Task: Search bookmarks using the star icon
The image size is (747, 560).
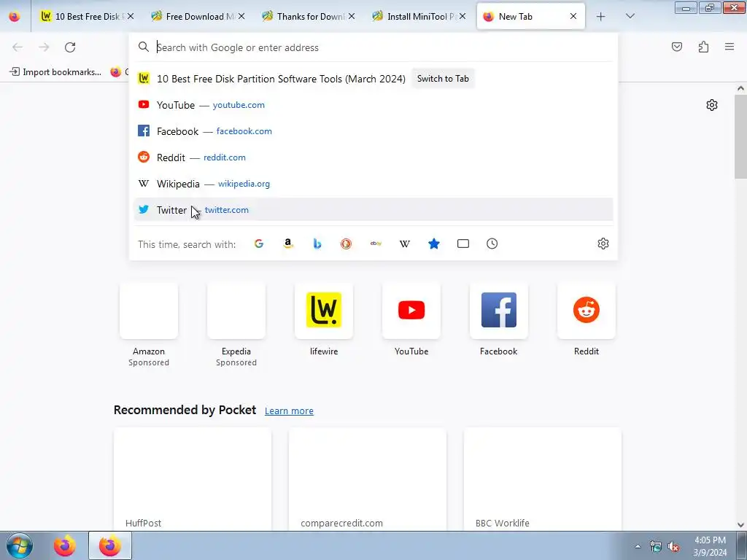Action: [x=434, y=244]
